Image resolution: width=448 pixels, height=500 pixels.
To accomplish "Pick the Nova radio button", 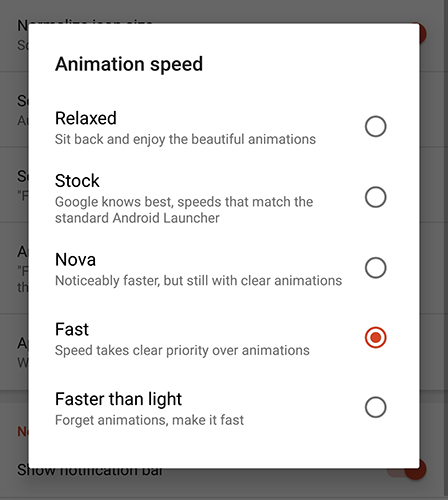I will 375,267.
